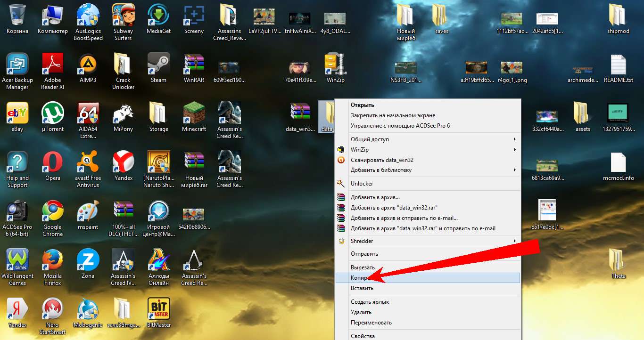Screen dimensions: 644x340
Task: Expand the WinZip submenu in context menu
Action: [x=428, y=150]
